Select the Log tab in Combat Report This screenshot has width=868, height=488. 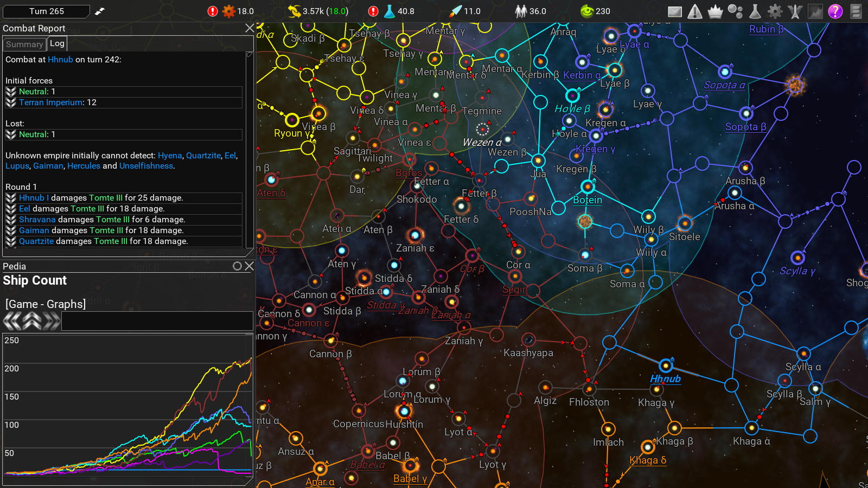click(57, 44)
